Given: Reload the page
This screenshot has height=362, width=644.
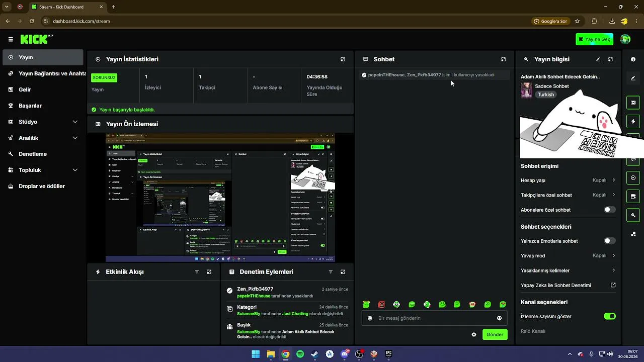Looking at the screenshot, I should 32,21.
